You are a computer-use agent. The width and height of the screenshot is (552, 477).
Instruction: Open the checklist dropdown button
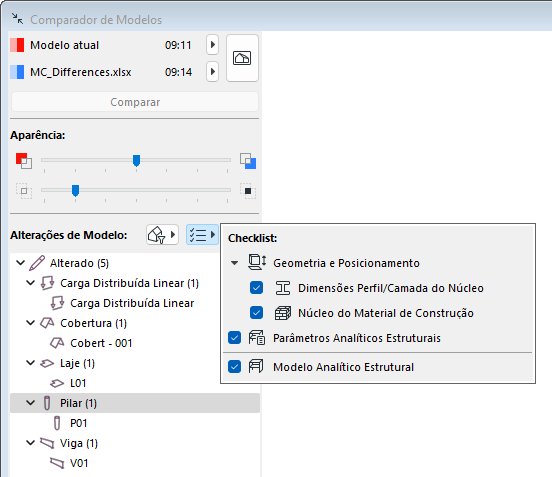point(202,234)
